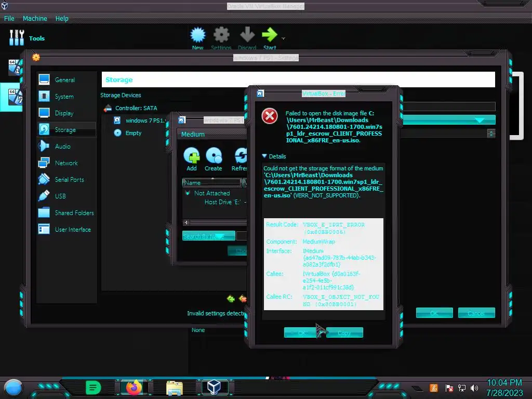
Task: Select the first VM icon in Manager list
Action: click(x=15, y=67)
